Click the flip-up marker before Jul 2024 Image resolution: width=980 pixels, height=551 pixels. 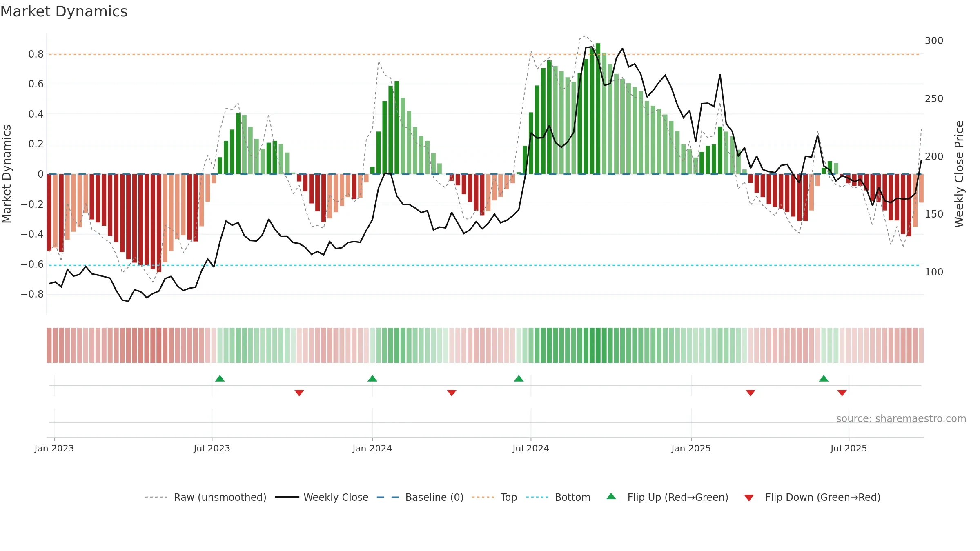[519, 378]
